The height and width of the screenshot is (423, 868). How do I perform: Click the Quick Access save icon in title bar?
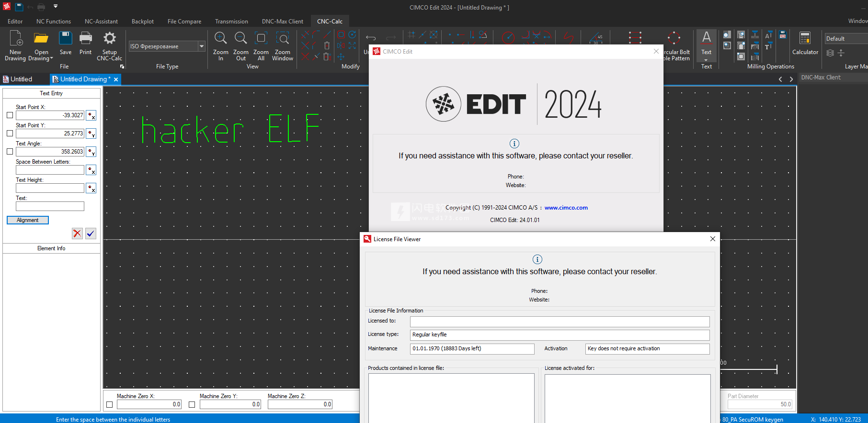19,7
